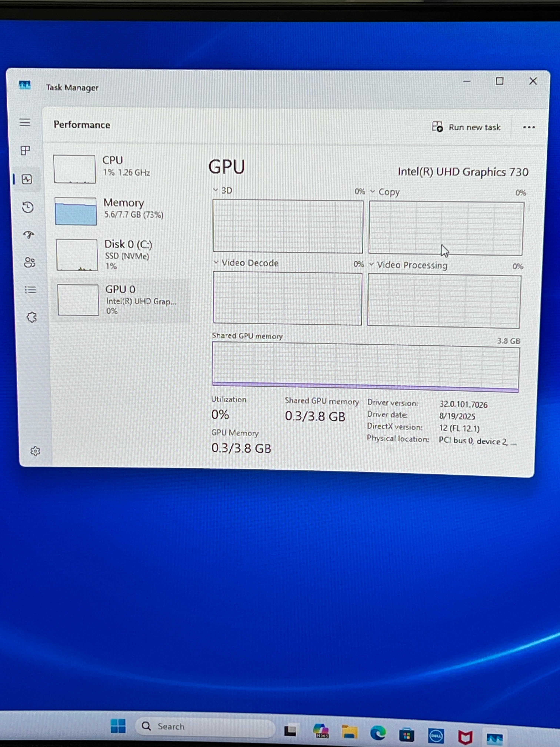Open Task Manager Settings gear icon
Image resolution: width=560 pixels, height=747 pixels.
pos(35,451)
